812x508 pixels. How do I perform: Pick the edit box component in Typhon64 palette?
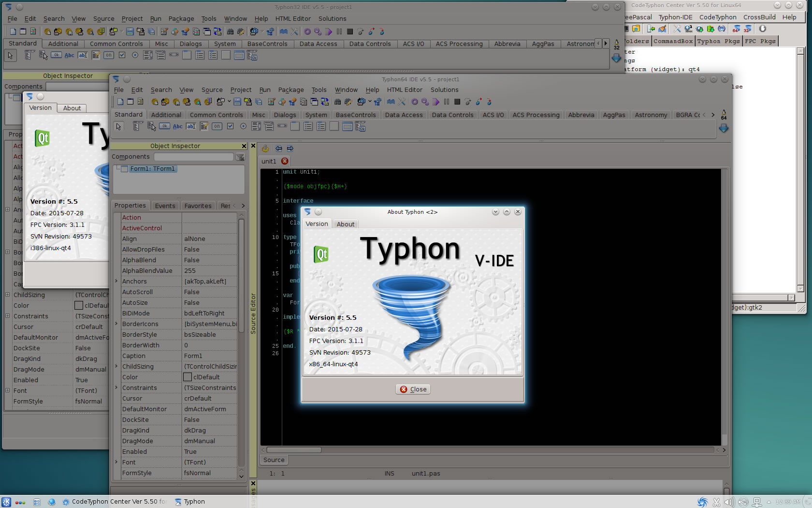tap(191, 126)
